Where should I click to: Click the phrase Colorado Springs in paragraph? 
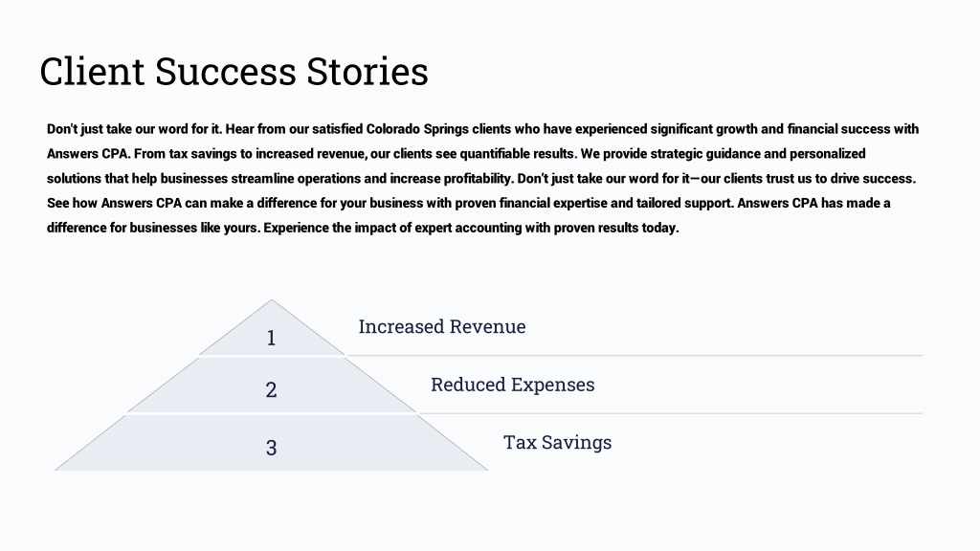[x=417, y=129]
